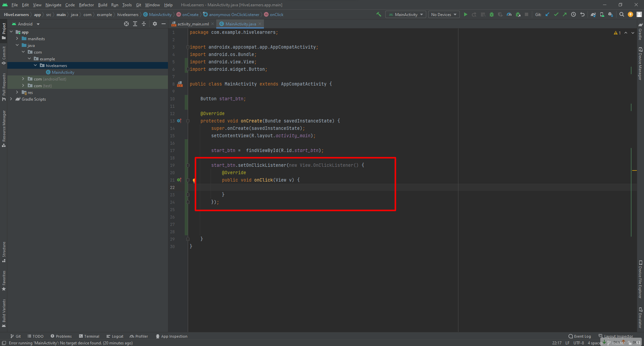This screenshot has height=346, width=644.
Task: Click the orange IDE updates icon
Action: (x=630, y=15)
